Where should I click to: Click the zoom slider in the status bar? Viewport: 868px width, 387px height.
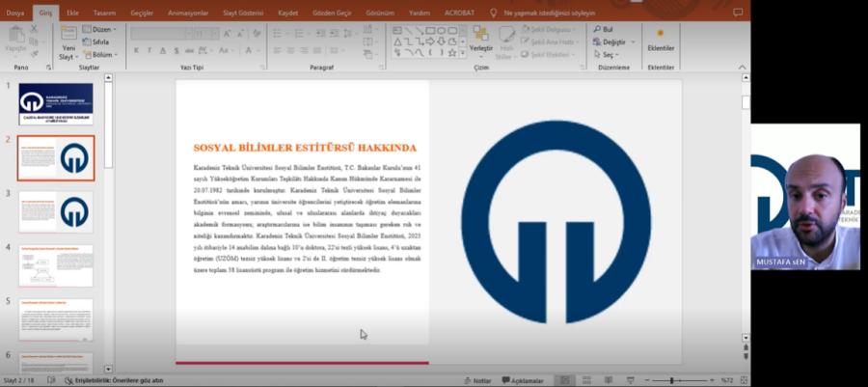tap(679, 380)
